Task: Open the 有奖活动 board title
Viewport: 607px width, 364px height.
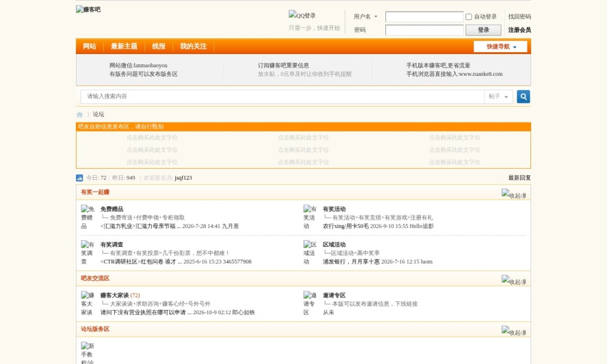Action: [x=334, y=209]
